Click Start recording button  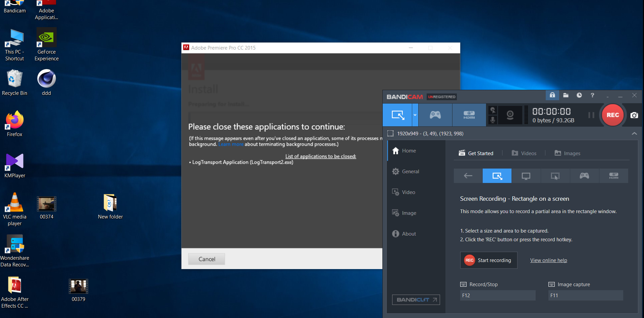click(489, 260)
